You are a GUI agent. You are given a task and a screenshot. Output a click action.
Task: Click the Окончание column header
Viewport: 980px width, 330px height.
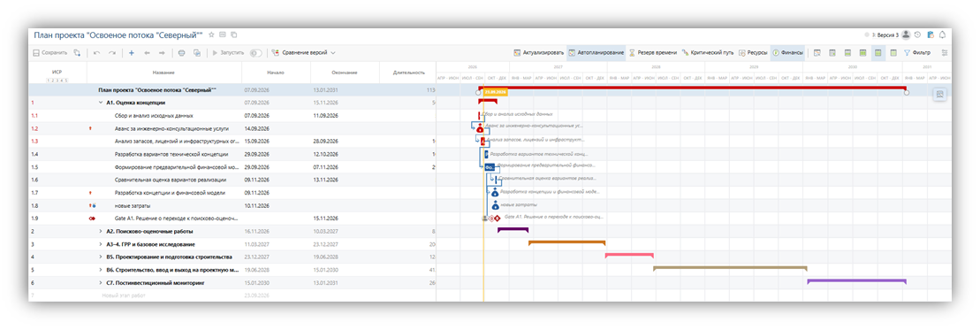[345, 73]
